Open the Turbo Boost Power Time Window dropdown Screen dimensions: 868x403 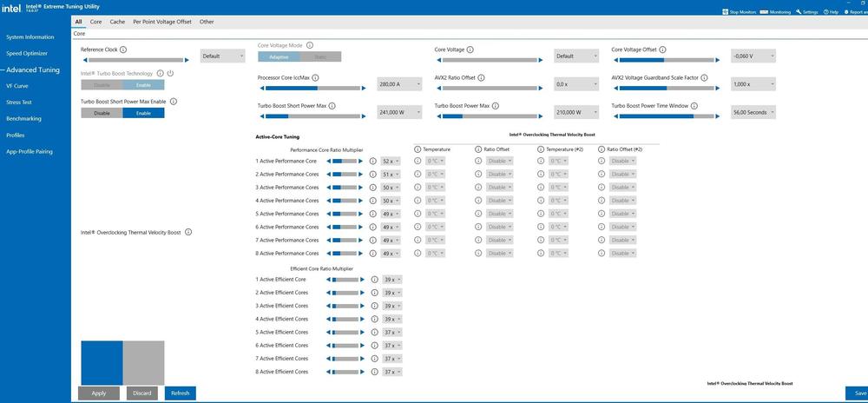753,112
